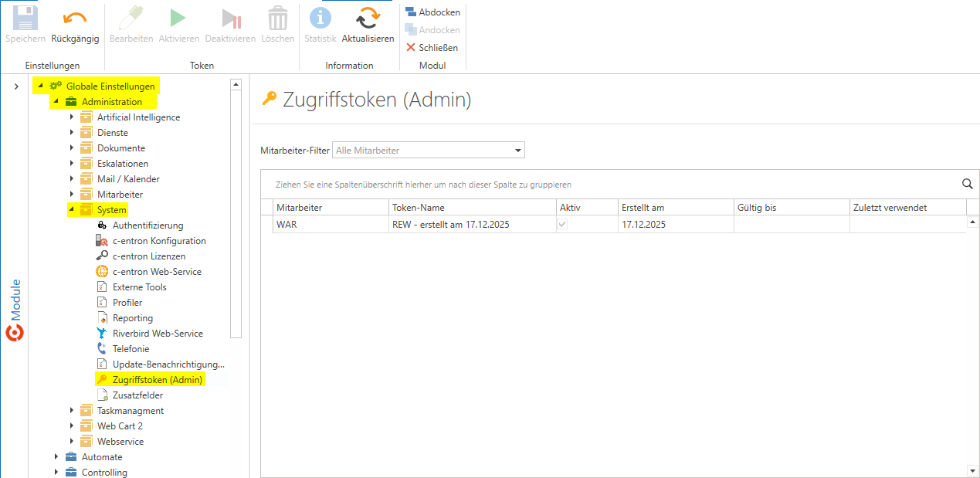Image resolution: width=980 pixels, height=478 pixels.
Task: Expand the Dienste folder arrow
Action: point(72,133)
